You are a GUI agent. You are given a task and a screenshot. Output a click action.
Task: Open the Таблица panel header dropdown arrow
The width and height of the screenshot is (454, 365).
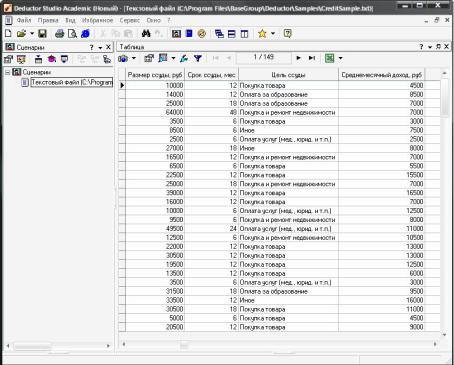(x=430, y=47)
